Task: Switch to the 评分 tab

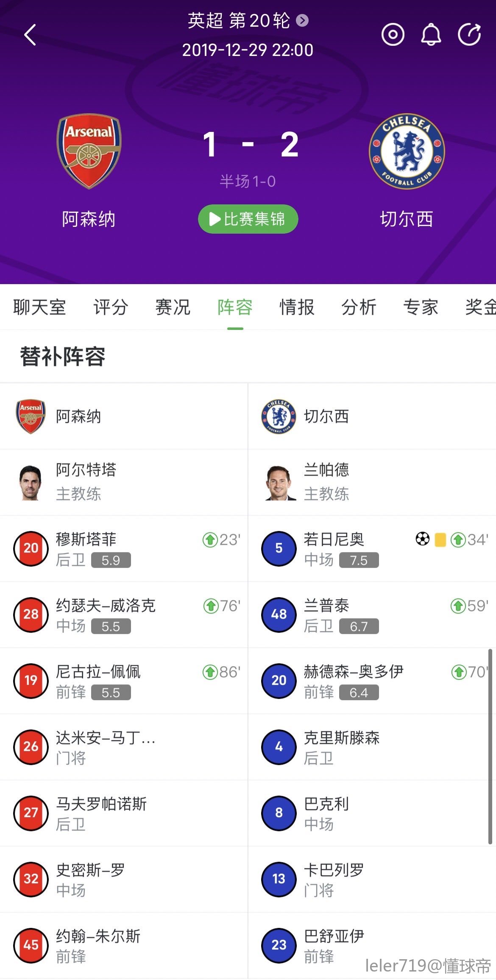Action: coord(111,307)
